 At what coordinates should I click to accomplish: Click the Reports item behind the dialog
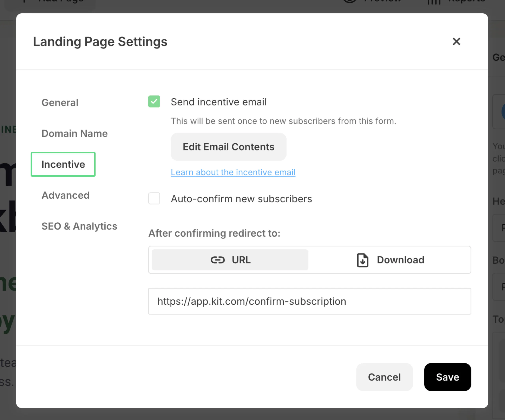[x=466, y=1]
